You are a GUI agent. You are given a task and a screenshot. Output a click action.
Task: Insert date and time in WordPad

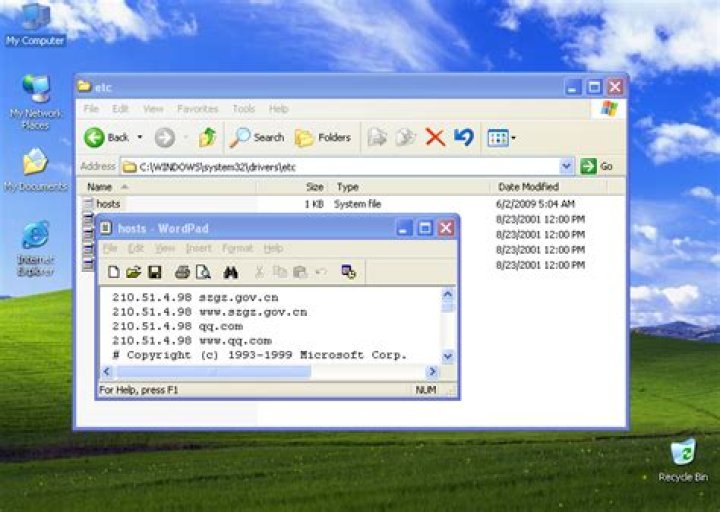coord(348,271)
